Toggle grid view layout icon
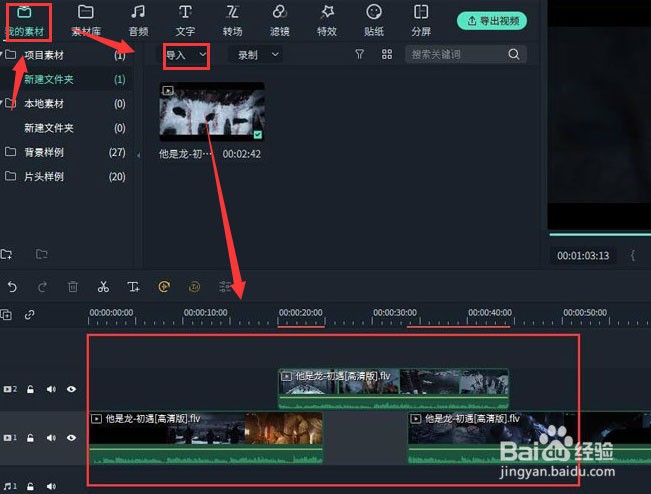This screenshot has height=494, width=651. coord(387,54)
